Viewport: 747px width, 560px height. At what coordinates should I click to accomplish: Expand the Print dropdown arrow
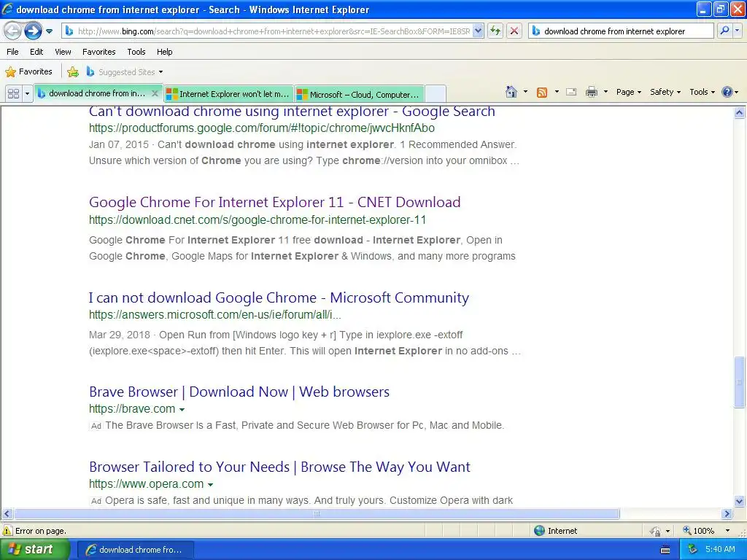(605, 92)
